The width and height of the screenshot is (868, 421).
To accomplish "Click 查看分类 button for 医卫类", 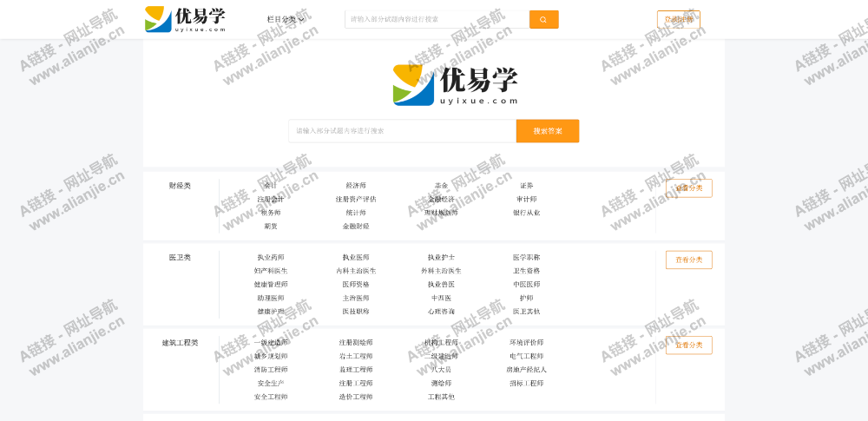I will tap(688, 260).
